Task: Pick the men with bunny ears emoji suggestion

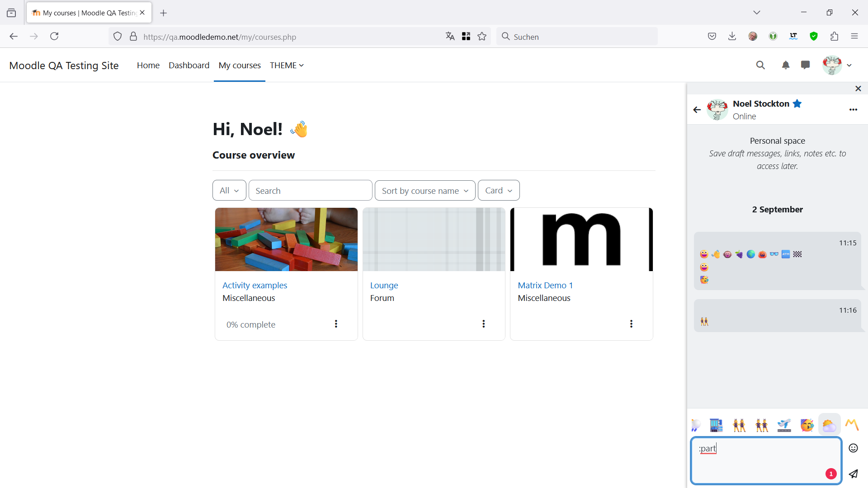Action: 761,425
